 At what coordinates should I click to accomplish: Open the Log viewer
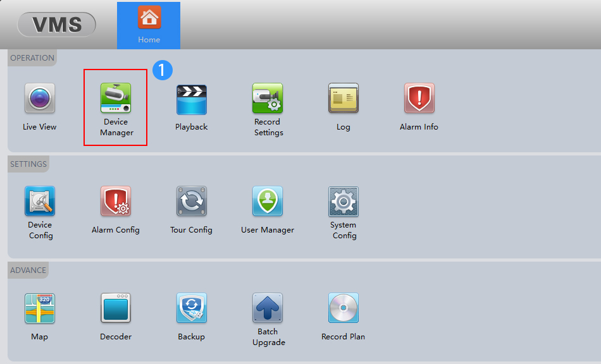click(x=343, y=99)
